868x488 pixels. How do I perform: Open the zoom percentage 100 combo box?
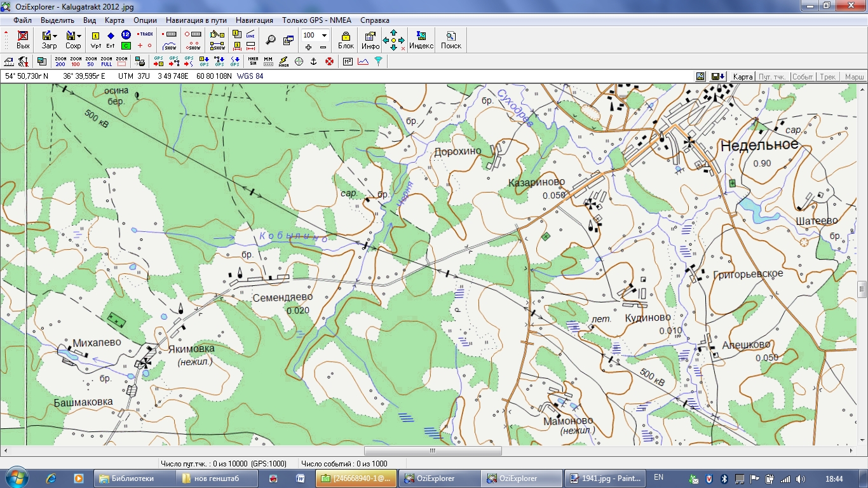[x=324, y=35]
